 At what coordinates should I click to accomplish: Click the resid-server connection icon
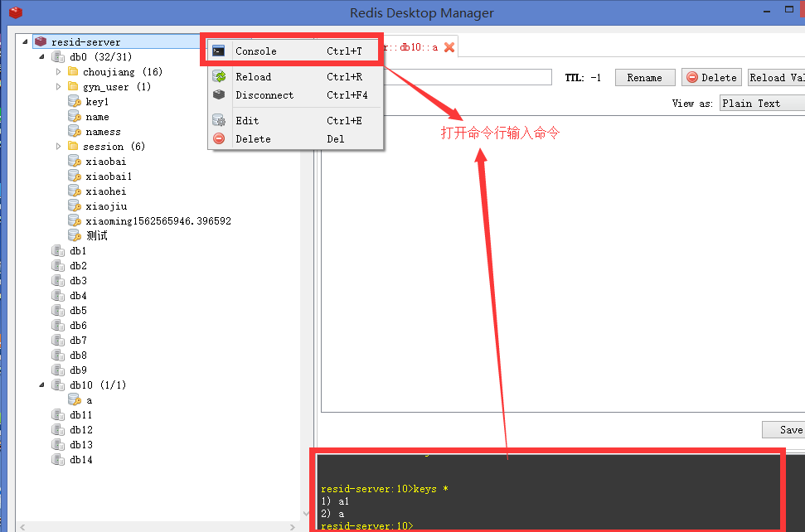(41, 42)
